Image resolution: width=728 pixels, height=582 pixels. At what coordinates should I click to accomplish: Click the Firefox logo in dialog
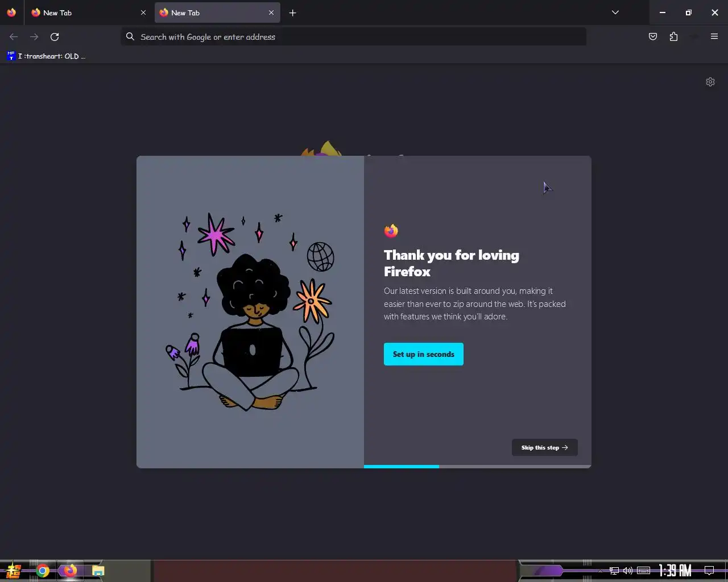tap(391, 231)
